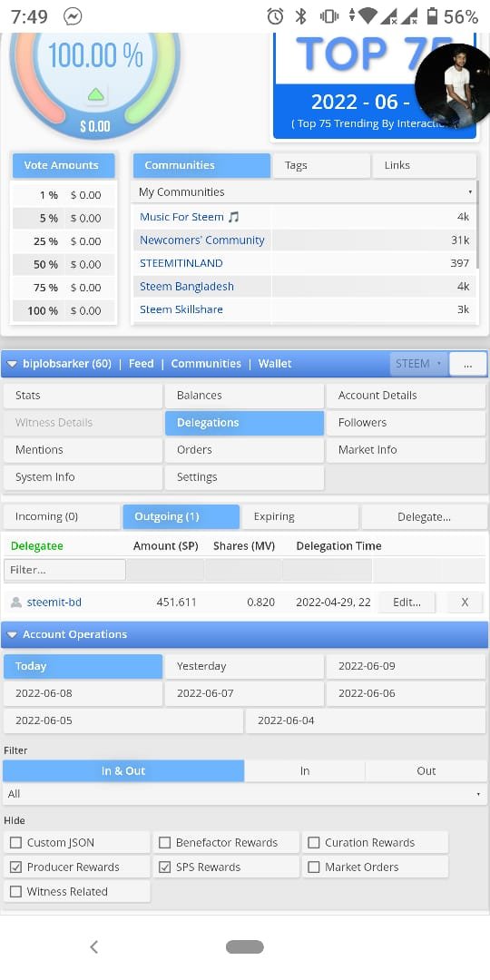Image resolution: width=490 pixels, height=980 pixels.
Task: Open the biplobsarker (60) account link
Action: point(67,364)
